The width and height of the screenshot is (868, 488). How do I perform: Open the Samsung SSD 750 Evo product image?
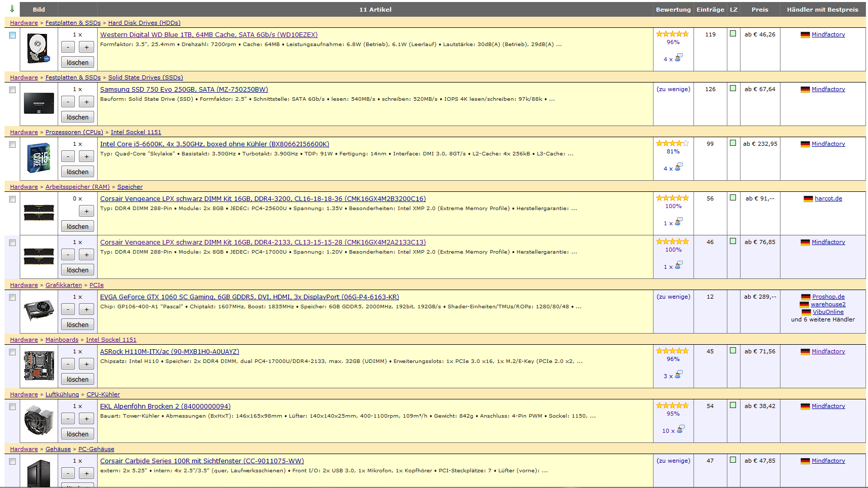pyautogui.click(x=39, y=103)
